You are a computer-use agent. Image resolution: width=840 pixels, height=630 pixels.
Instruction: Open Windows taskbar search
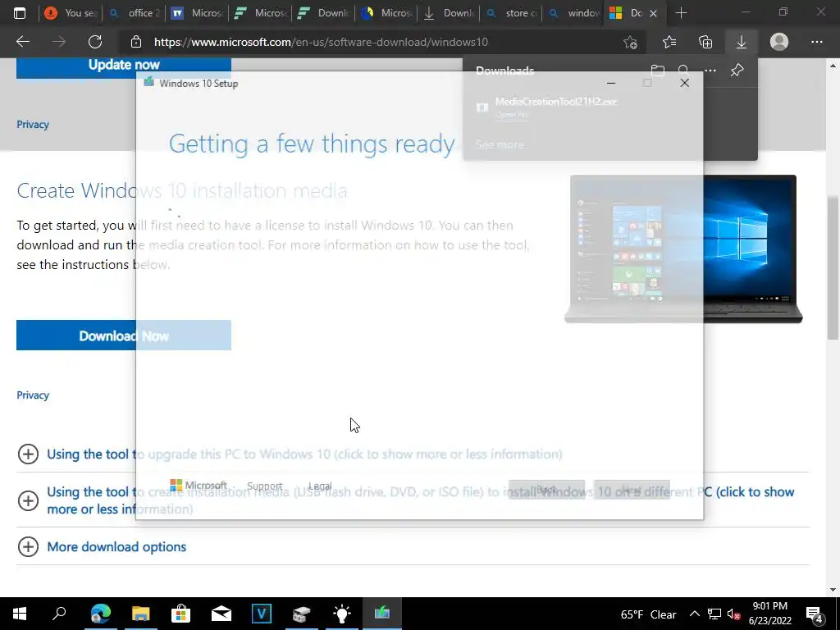59,614
